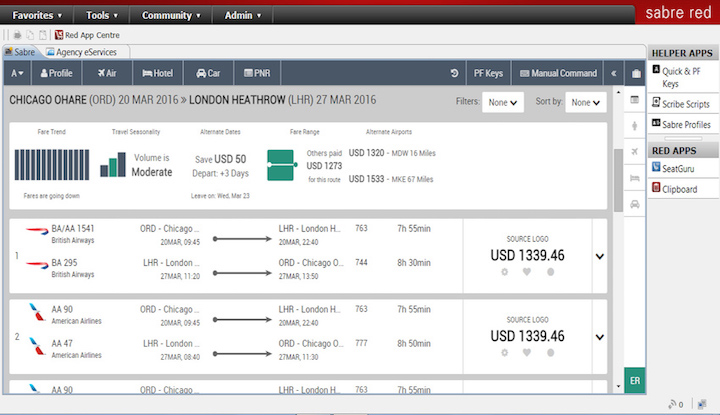Switch to the Agency eServices tab
720x415 pixels.
point(82,52)
